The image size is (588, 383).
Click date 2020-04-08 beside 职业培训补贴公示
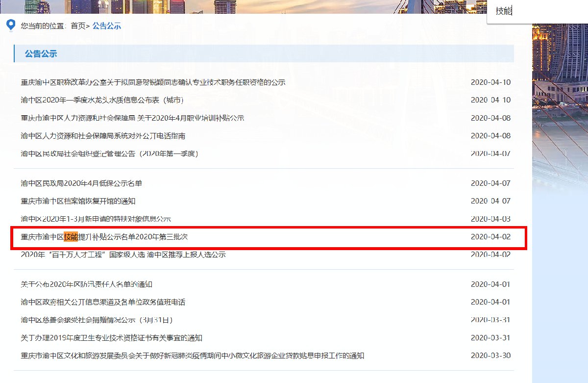click(x=490, y=118)
